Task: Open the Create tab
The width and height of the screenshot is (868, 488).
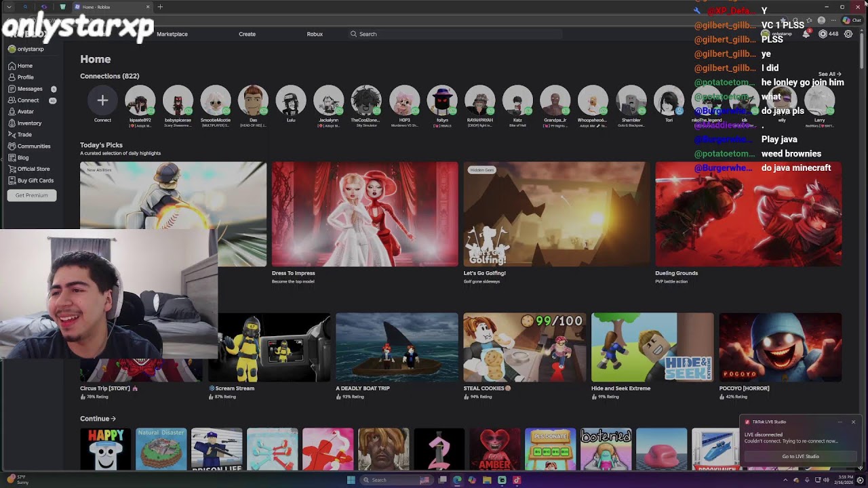Action: coord(247,34)
